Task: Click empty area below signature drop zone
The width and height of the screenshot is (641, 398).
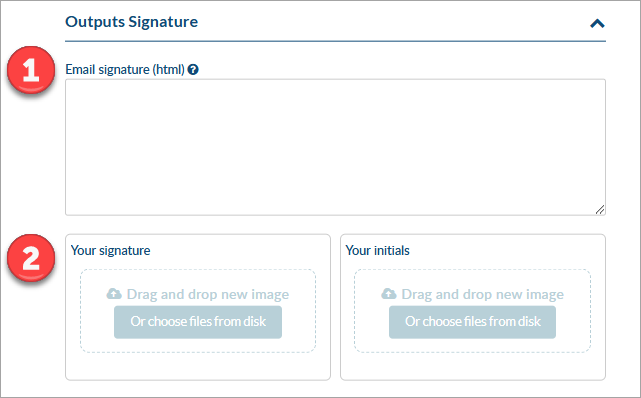Action: point(198,366)
